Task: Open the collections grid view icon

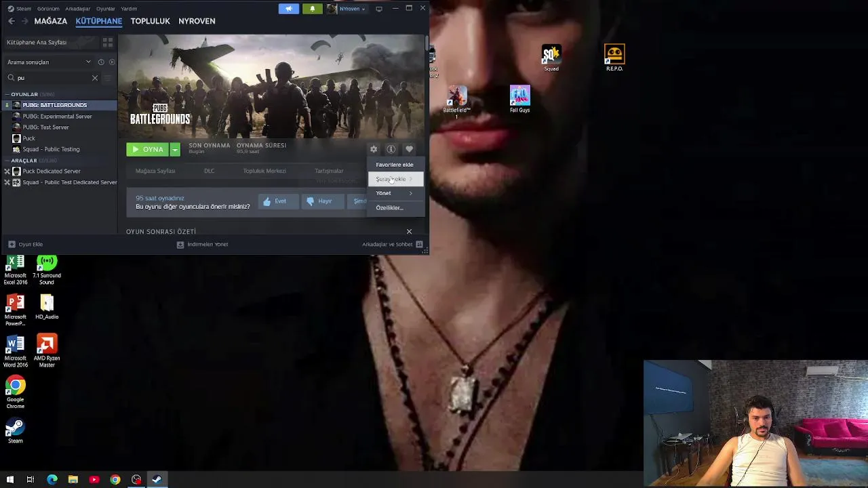Action: pyautogui.click(x=108, y=42)
